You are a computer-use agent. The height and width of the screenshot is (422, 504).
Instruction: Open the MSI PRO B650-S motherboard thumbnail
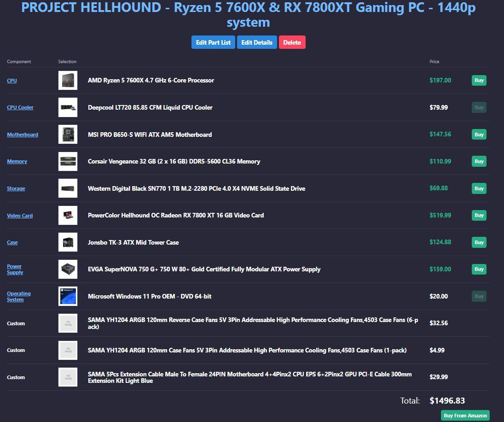68,135
